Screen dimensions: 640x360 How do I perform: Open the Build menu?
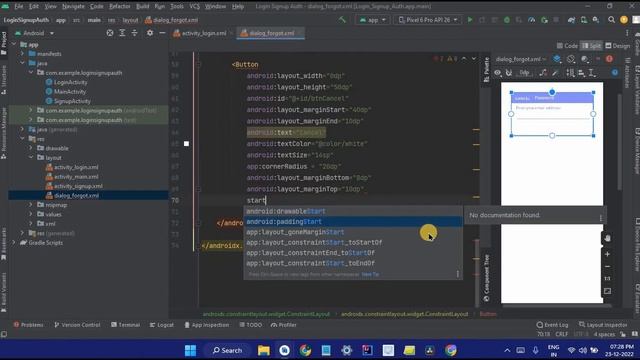(x=142, y=7)
